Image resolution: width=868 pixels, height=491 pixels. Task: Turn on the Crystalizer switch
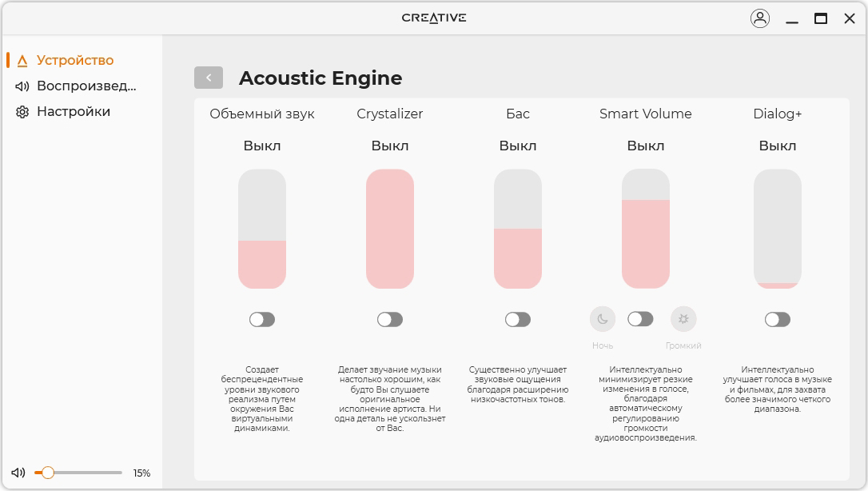[390, 320]
